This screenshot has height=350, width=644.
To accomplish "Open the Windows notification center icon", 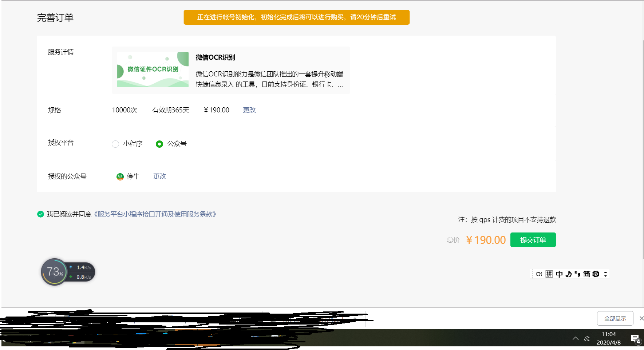I will 636,339.
